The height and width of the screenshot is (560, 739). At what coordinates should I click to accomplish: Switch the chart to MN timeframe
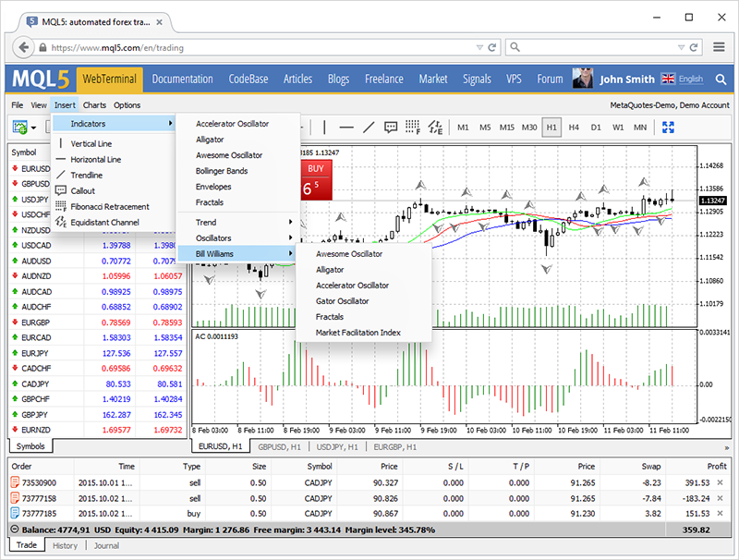pos(639,128)
